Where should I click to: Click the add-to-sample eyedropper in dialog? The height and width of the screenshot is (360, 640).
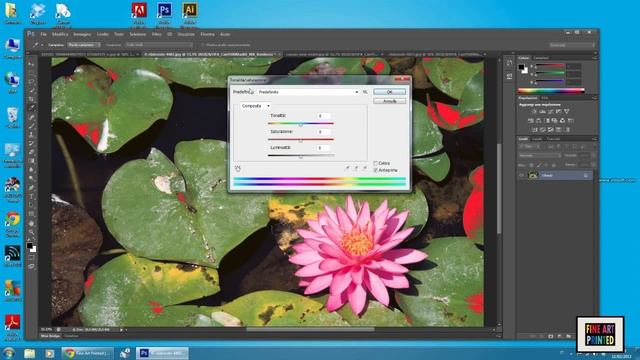[356, 168]
